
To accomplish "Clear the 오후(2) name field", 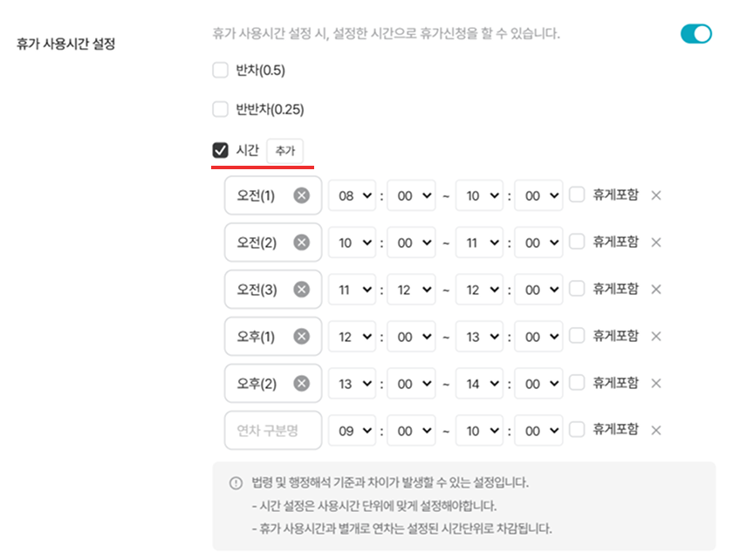I will [x=302, y=383].
